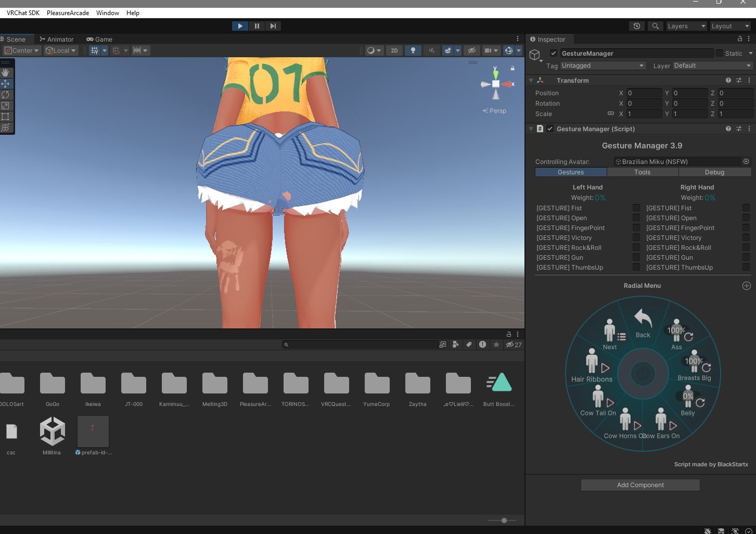Click the Step frame button
The width and height of the screenshot is (756, 534).
(273, 26)
